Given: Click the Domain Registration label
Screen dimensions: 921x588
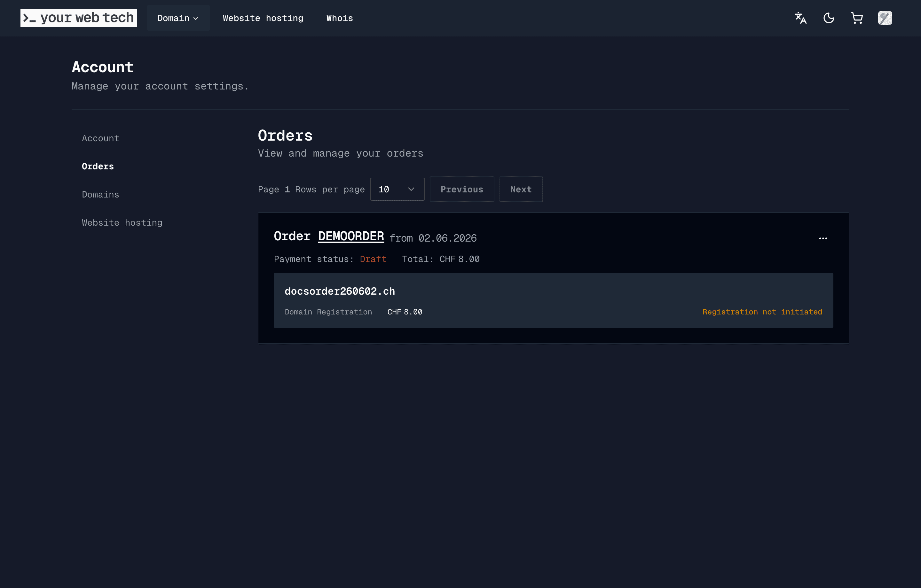Looking at the screenshot, I should point(328,312).
